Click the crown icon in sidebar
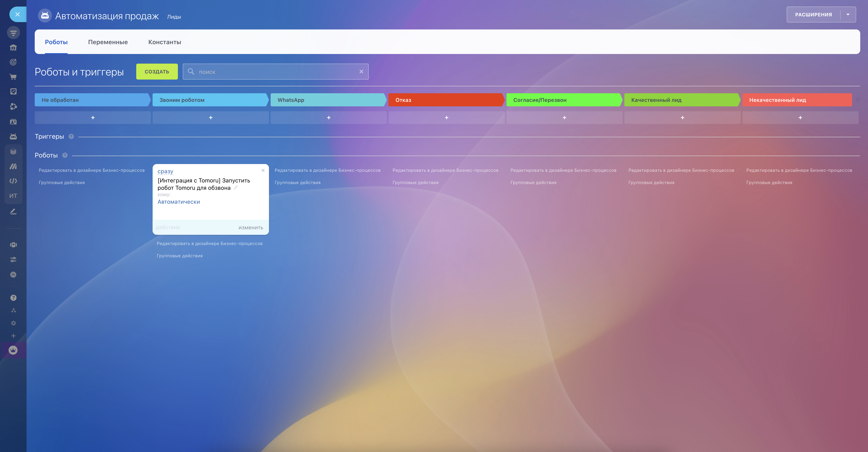The width and height of the screenshot is (868, 452). (13, 350)
